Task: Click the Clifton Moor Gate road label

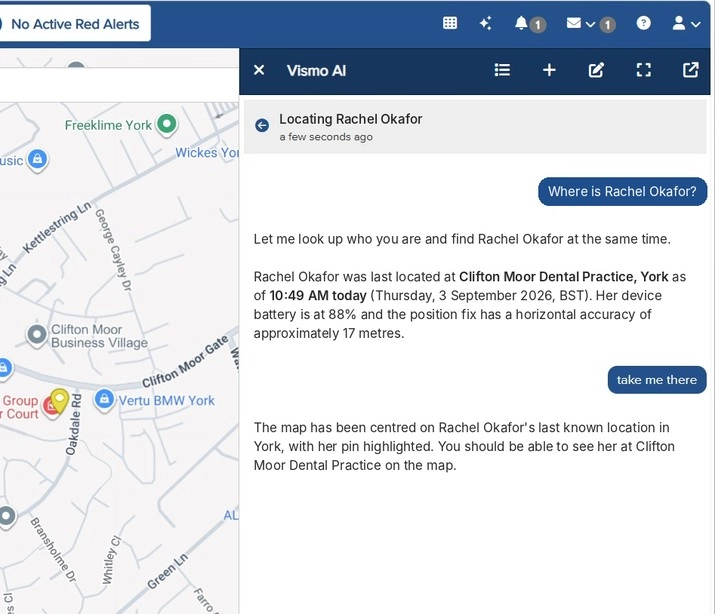Action: [x=185, y=362]
